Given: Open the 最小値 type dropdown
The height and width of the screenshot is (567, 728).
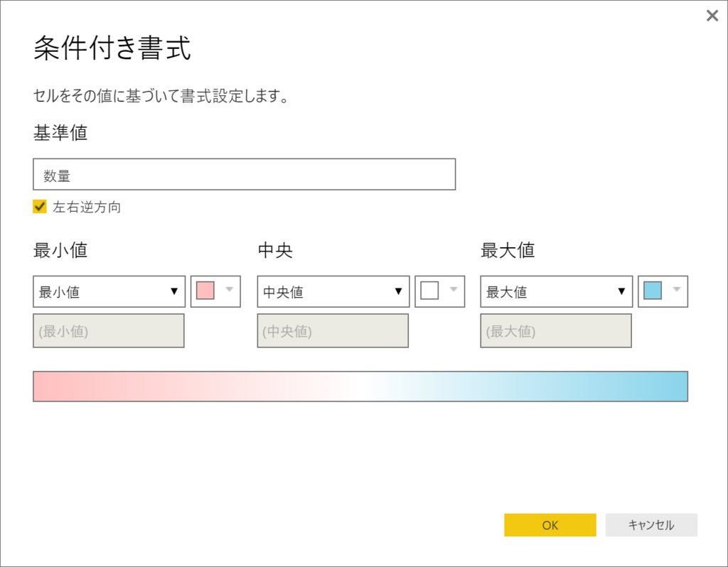Looking at the screenshot, I should [x=109, y=291].
